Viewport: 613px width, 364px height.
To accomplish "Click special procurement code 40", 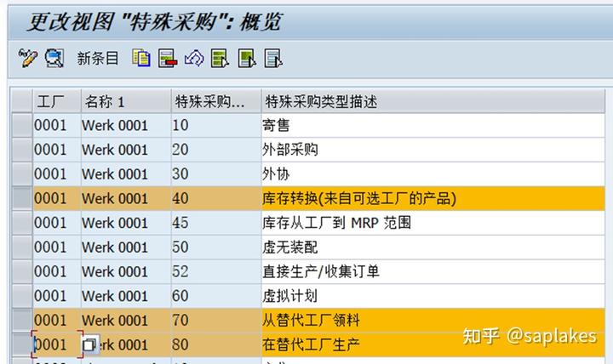I will (216, 198).
